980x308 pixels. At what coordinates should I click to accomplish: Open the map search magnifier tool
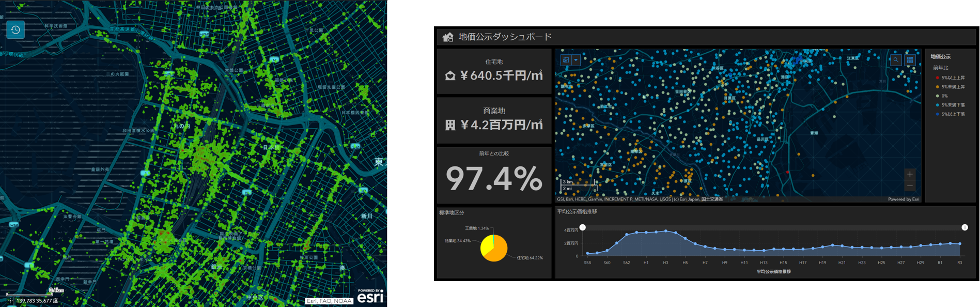coord(896,60)
